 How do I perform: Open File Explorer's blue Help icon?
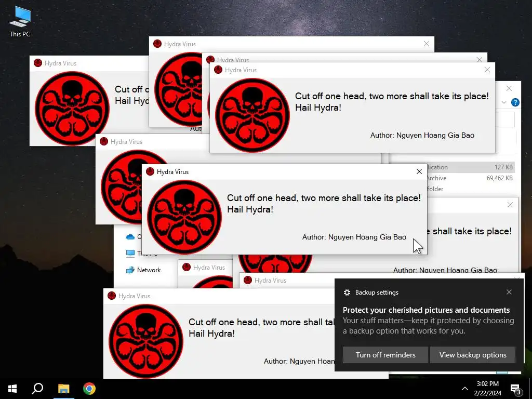(x=515, y=102)
